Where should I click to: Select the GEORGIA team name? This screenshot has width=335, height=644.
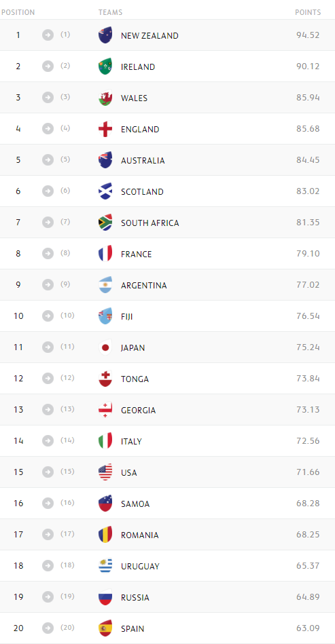pyautogui.click(x=138, y=411)
